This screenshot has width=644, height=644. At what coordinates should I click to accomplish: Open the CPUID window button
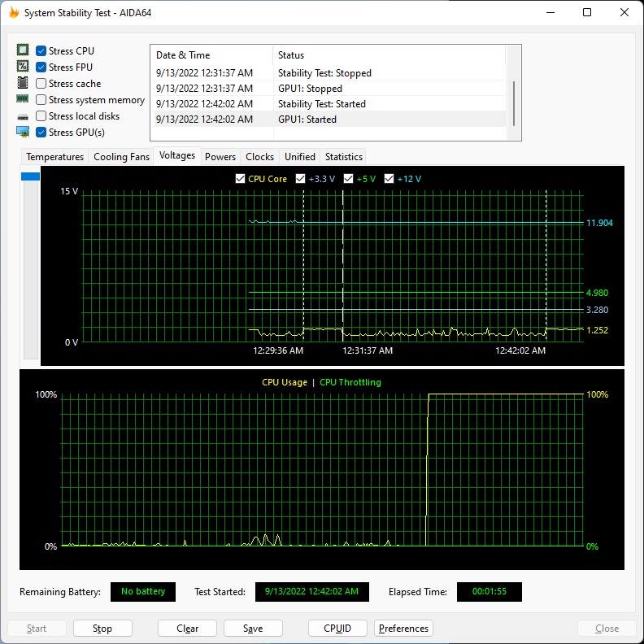(337, 629)
